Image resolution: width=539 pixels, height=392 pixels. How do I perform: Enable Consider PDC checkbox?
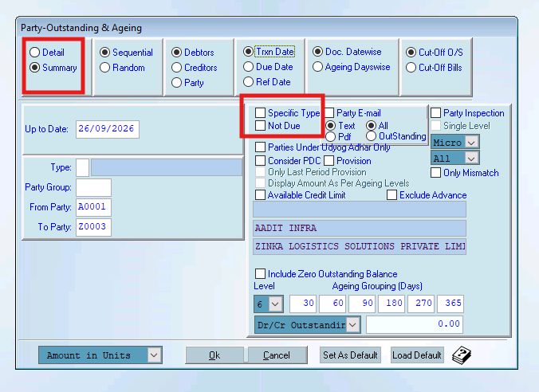point(260,160)
